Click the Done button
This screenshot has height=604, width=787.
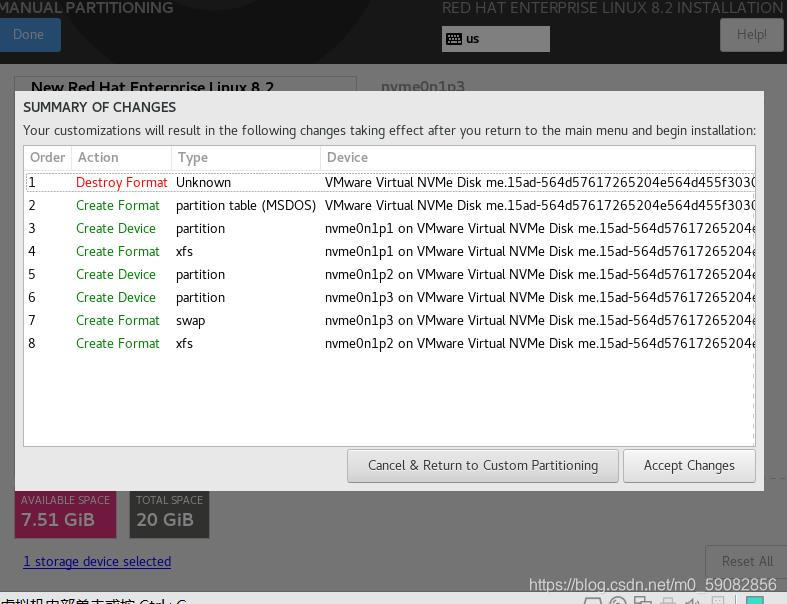pyautogui.click(x=29, y=35)
